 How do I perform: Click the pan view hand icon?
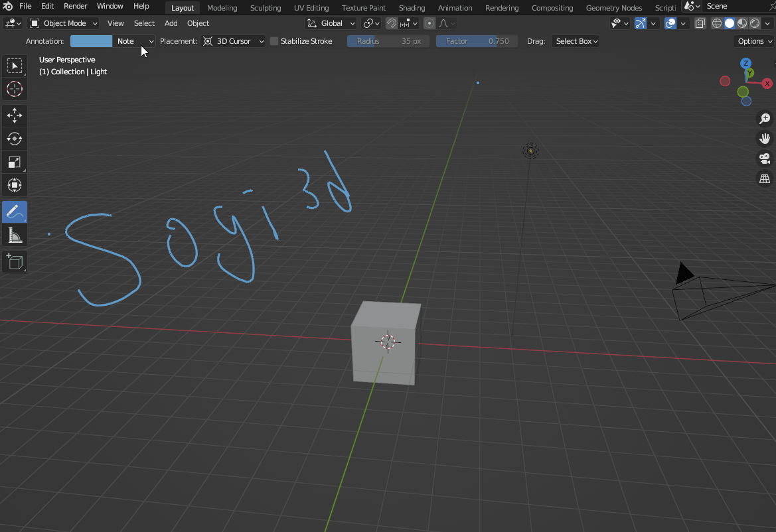tap(765, 139)
